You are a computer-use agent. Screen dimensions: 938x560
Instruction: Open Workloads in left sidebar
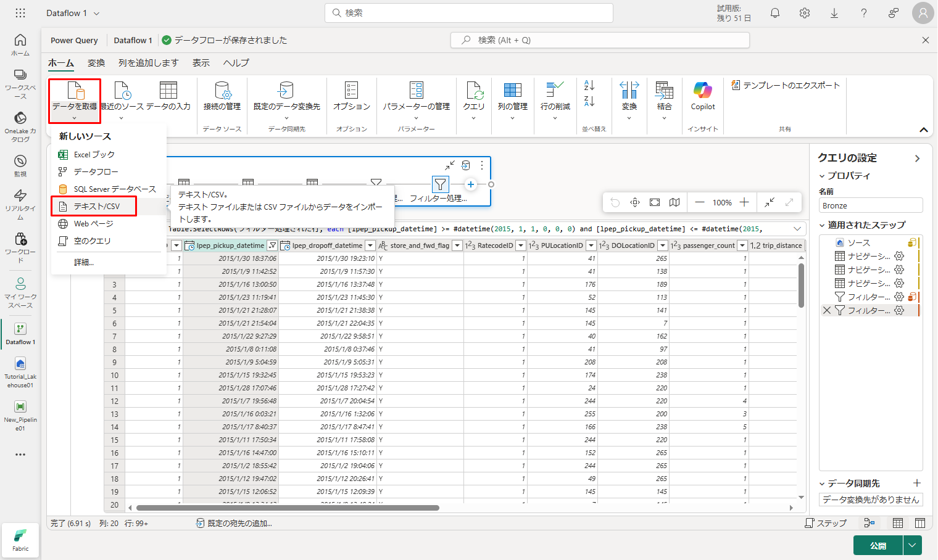(20, 247)
